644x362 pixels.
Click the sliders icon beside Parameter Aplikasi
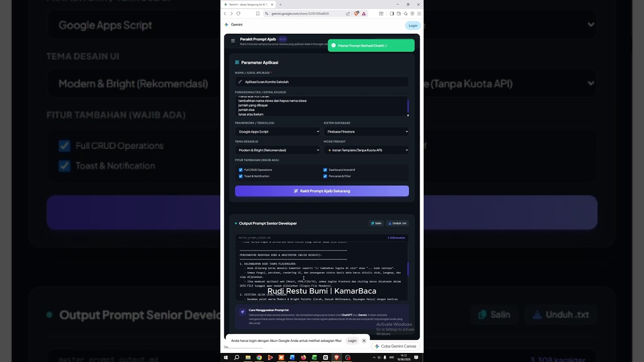[237, 63]
